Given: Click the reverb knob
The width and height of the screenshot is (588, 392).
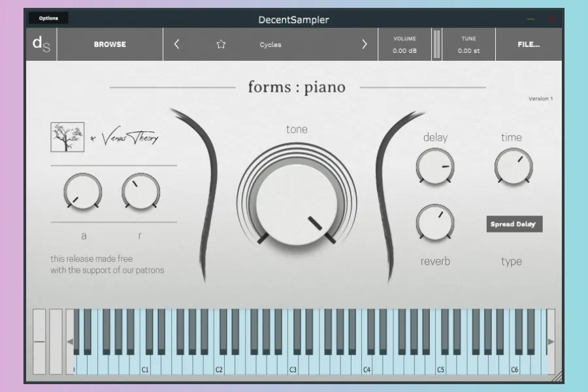Looking at the screenshot, I should coord(435,222).
